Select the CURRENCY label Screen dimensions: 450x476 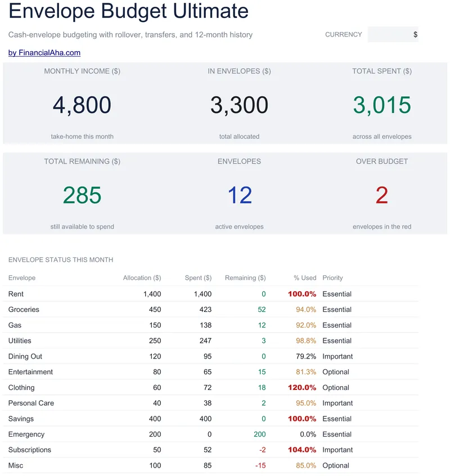(343, 35)
